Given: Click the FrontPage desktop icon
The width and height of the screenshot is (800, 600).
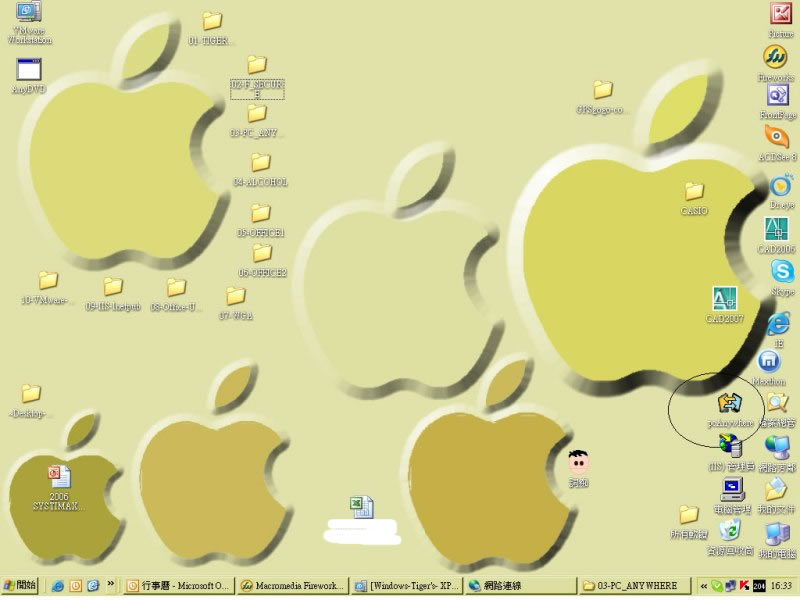Looking at the screenshot, I should point(778,96).
